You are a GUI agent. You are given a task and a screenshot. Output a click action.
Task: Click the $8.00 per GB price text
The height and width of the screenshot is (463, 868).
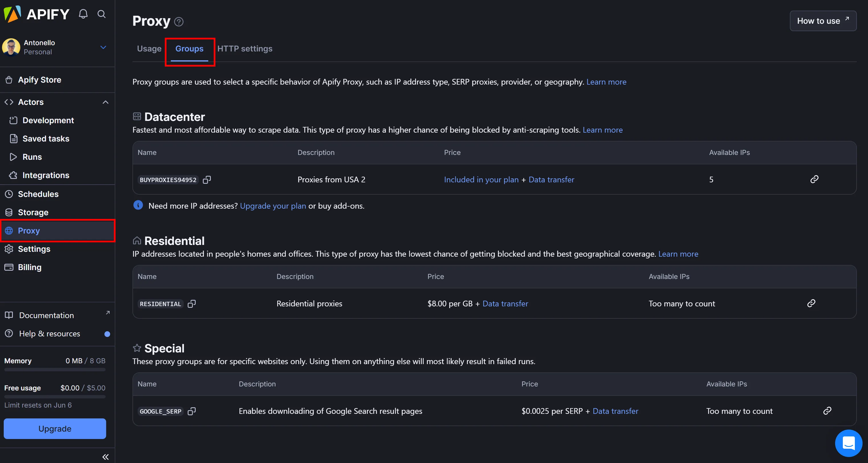pyautogui.click(x=450, y=304)
